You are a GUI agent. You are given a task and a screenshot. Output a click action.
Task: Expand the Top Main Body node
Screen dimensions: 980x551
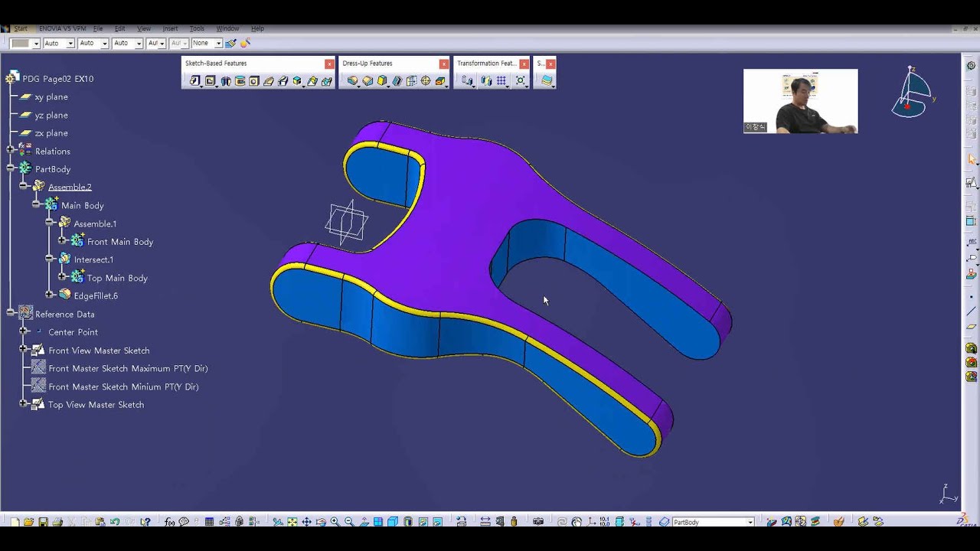click(62, 276)
